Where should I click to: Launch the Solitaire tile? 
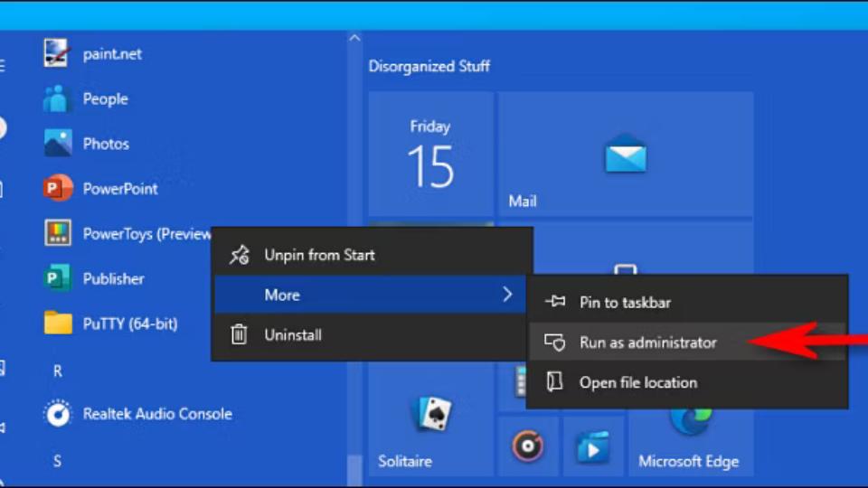430,420
